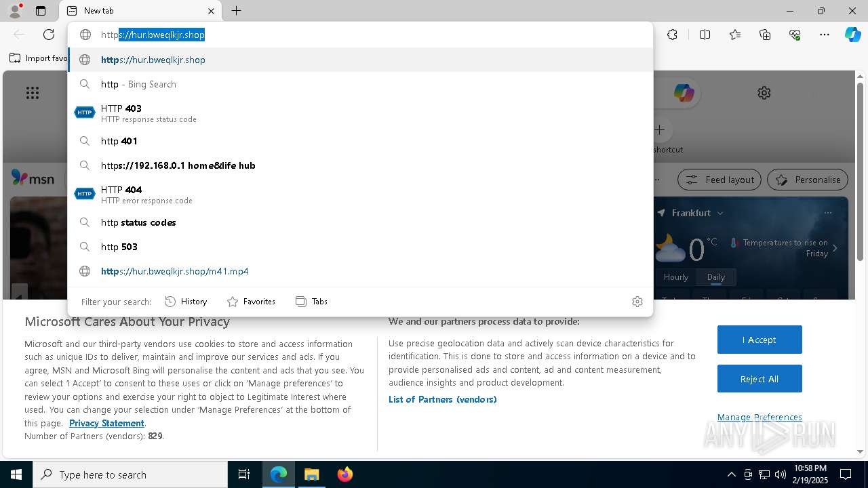Open Microsoft Edge from taskbar
868x488 pixels.
[279, 474]
